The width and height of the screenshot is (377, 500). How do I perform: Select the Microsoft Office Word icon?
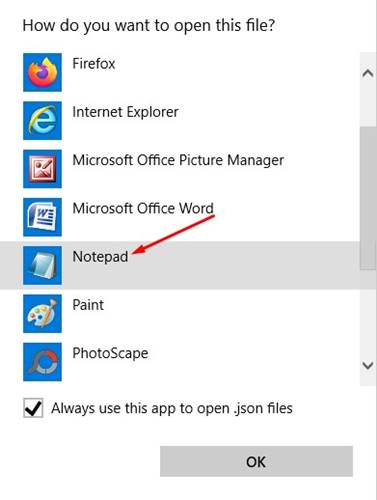42,217
